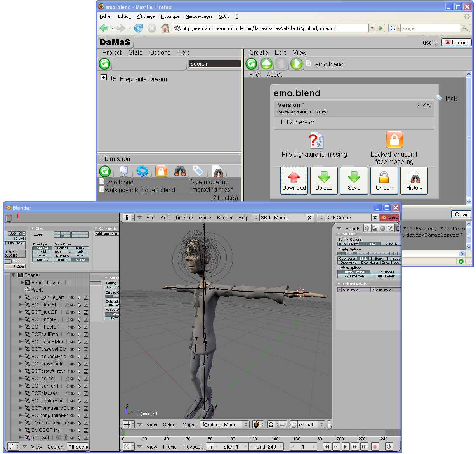Expand the RenderLayers outliner item
Image resolution: width=476 pixels, height=454 pixels.
(23, 282)
